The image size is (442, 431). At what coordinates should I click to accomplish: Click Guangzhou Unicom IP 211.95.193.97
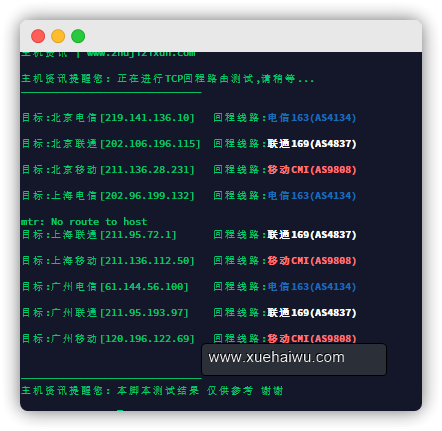coord(144,313)
